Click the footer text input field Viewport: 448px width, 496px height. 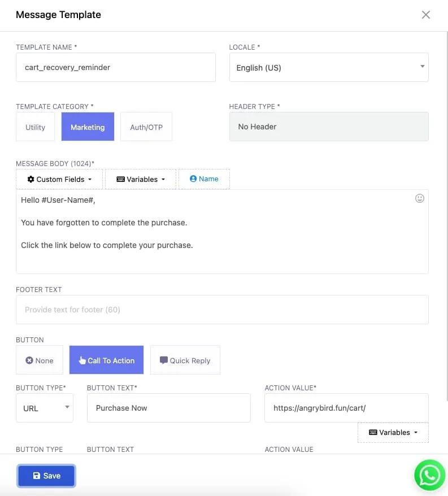[x=222, y=310]
